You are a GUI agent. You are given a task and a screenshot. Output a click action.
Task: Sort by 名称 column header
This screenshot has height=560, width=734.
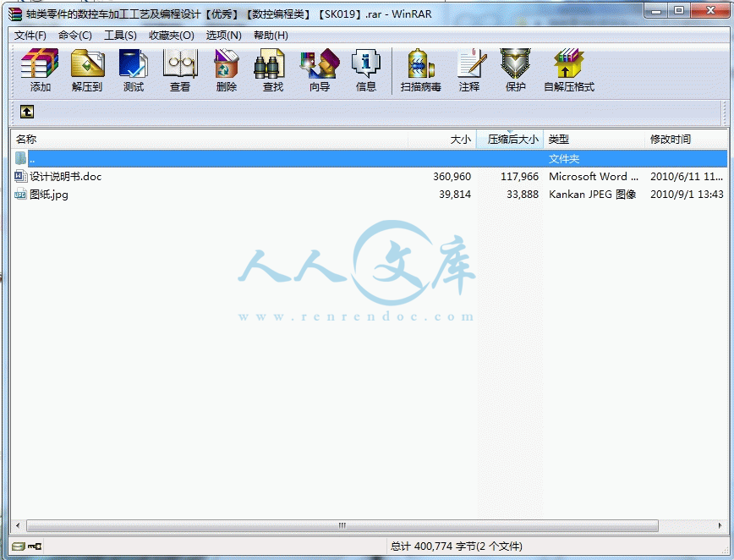coord(209,139)
